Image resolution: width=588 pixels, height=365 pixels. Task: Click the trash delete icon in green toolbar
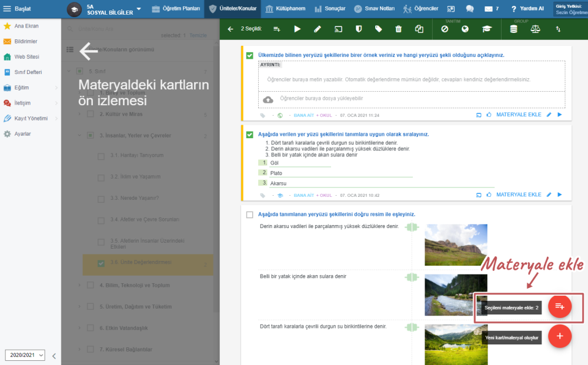coord(398,29)
